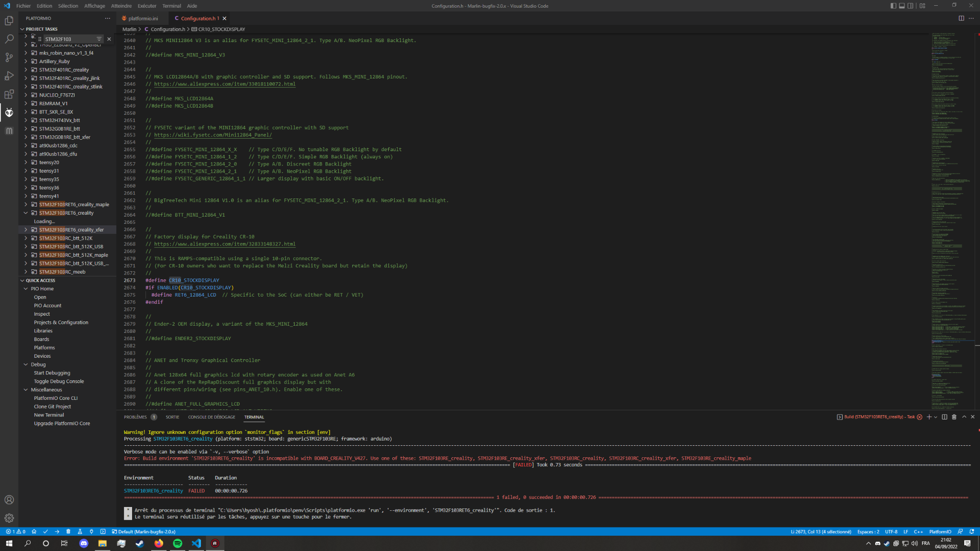Click Serial Monitor plug icon in status bar
Viewport: 980px width, 551px height.
pos(91,531)
